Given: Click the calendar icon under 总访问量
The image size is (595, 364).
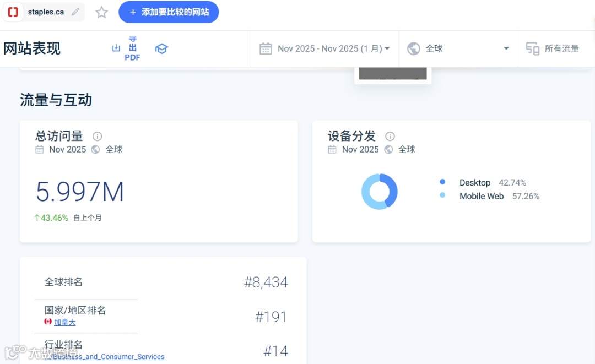Looking at the screenshot, I should pos(40,149).
